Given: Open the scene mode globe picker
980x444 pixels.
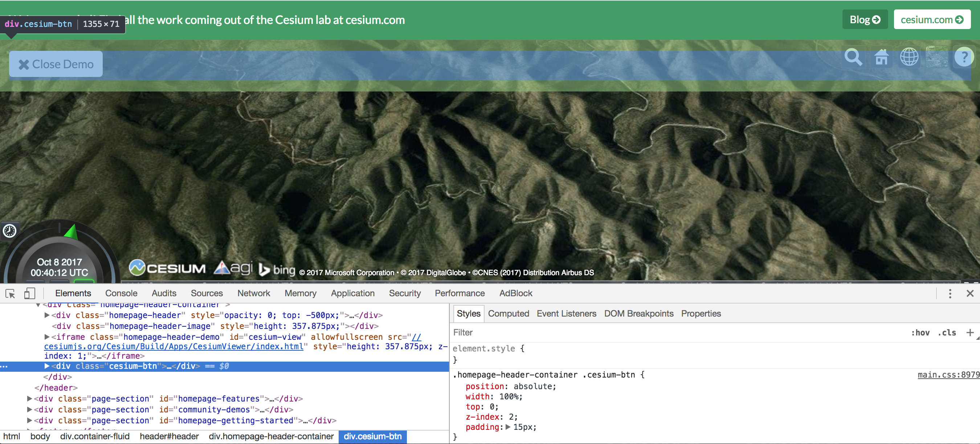Looking at the screenshot, I should pos(909,58).
